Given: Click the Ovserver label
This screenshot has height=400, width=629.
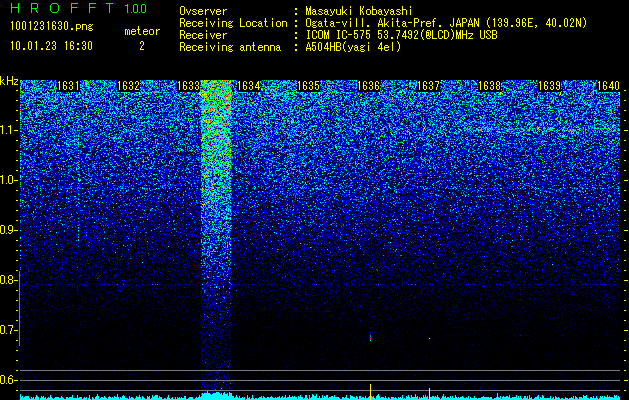Looking at the screenshot, I should point(203,11).
